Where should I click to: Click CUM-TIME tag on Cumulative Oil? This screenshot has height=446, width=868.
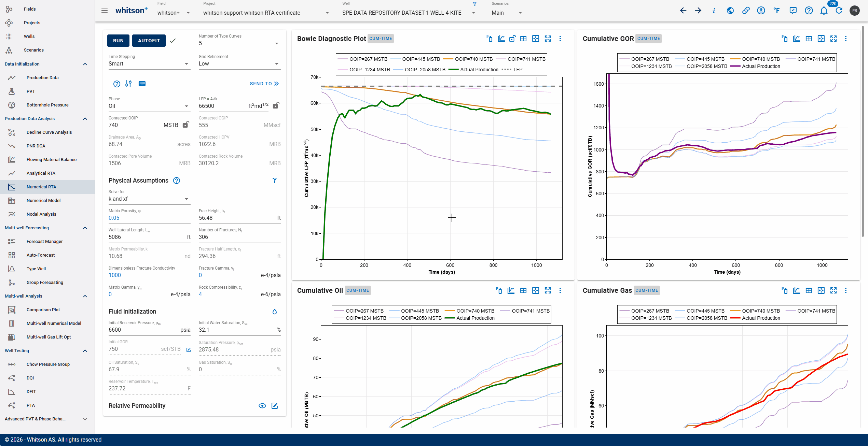pyautogui.click(x=358, y=290)
